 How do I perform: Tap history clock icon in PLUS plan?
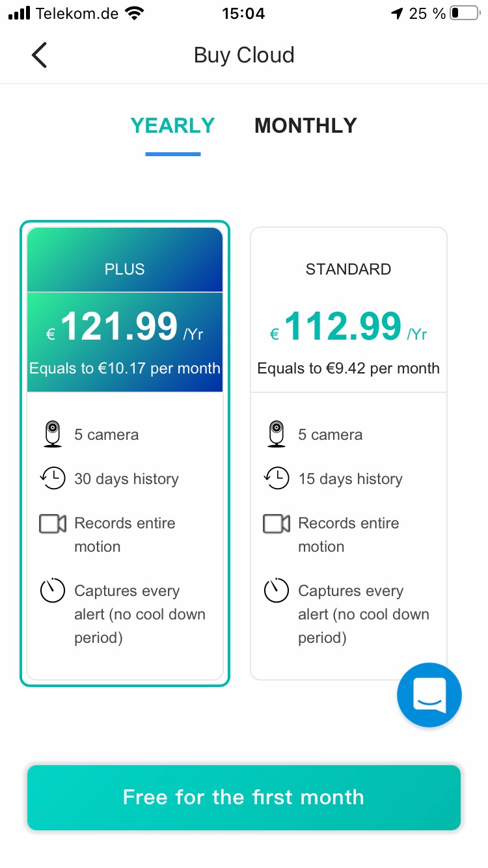click(53, 478)
